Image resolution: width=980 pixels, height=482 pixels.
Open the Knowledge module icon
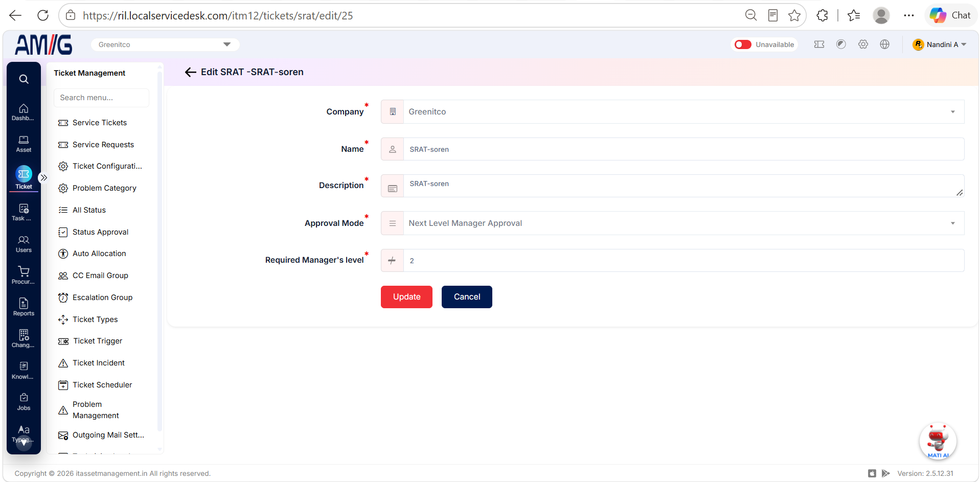pyautogui.click(x=24, y=371)
